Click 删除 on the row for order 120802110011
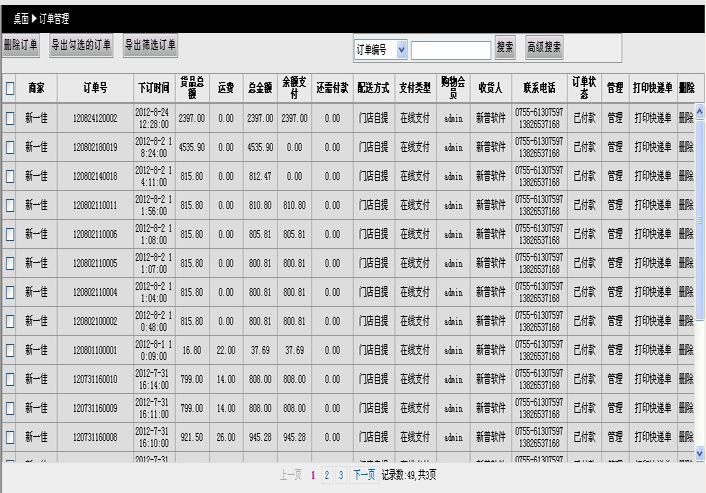This screenshot has height=493, width=706. (x=685, y=205)
